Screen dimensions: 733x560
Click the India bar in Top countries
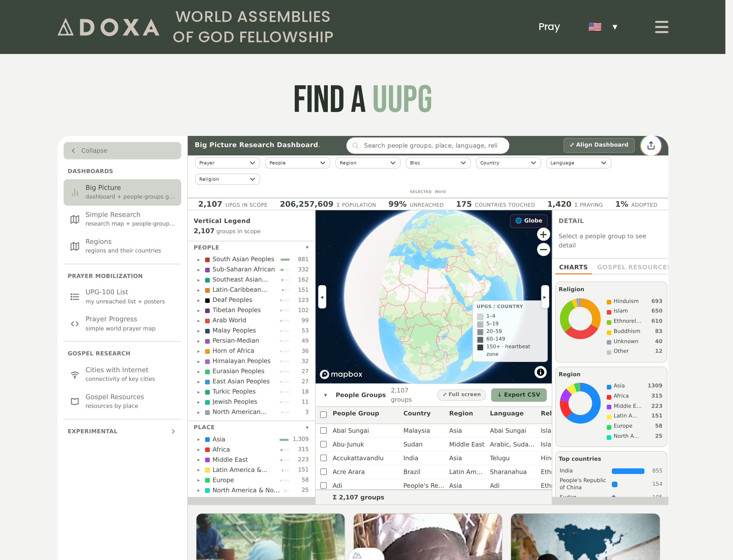click(x=628, y=471)
